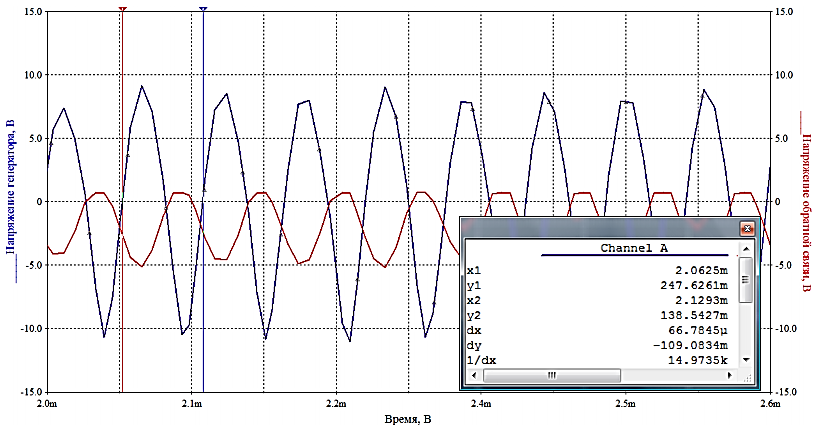Click the y1 row label
Image resolution: width=813 pixels, height=425 pixels.
pos(474,286)
